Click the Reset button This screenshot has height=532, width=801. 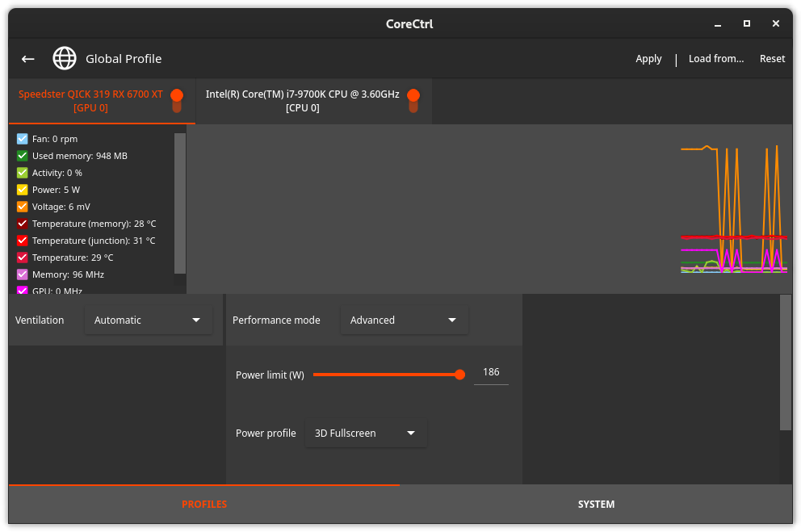coord(772,59)
